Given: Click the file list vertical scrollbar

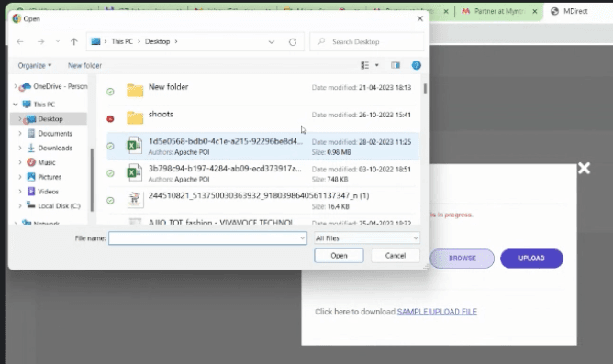Looking at the screenshot, I should coord(425,88).
